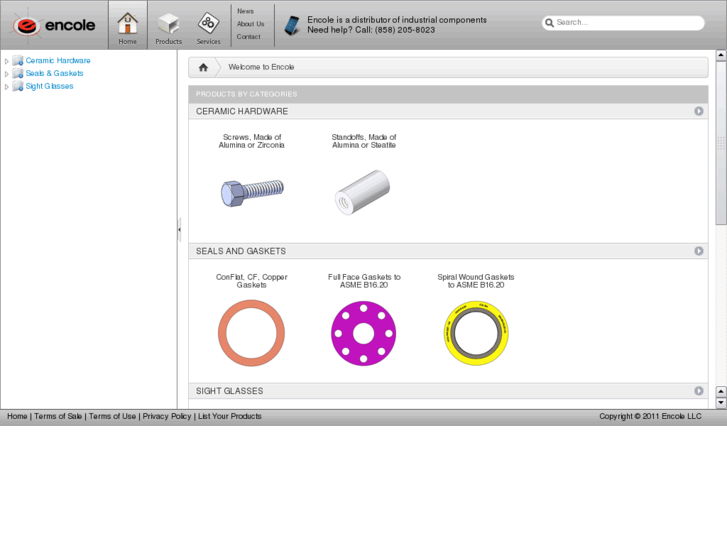The image size is (727, 545).
Task: Open the Services gears icon
Action: click(208, 24)
